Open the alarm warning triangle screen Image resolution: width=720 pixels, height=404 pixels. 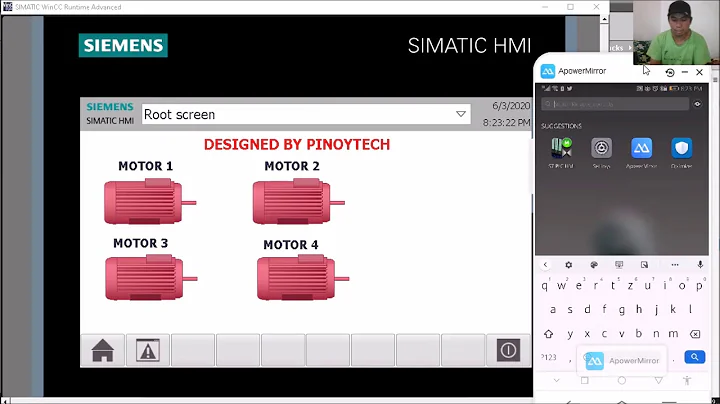point(148,350)
